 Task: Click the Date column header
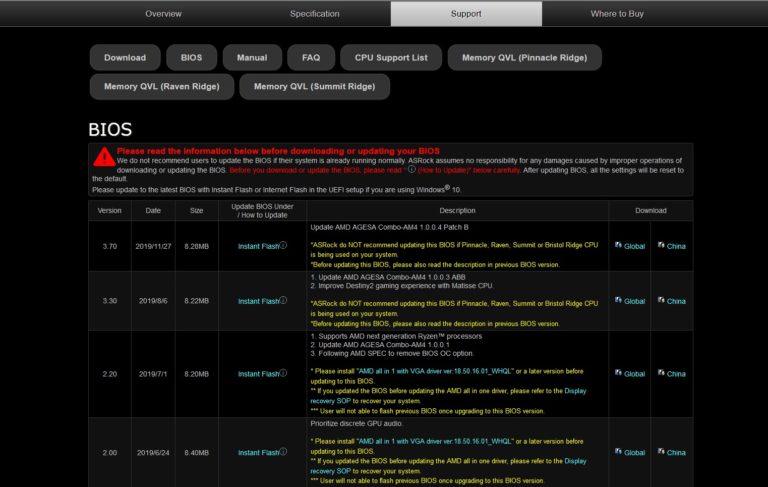pos(153,211)
